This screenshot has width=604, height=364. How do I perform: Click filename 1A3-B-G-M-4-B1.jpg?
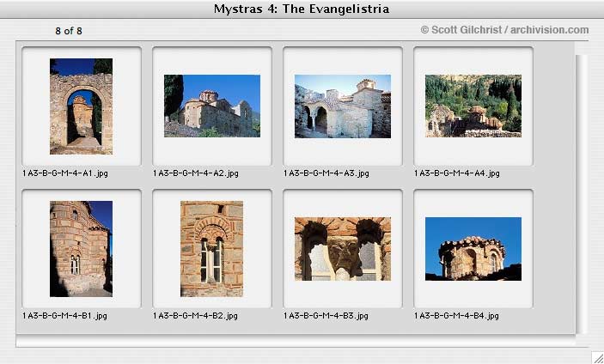click(64, 316)
